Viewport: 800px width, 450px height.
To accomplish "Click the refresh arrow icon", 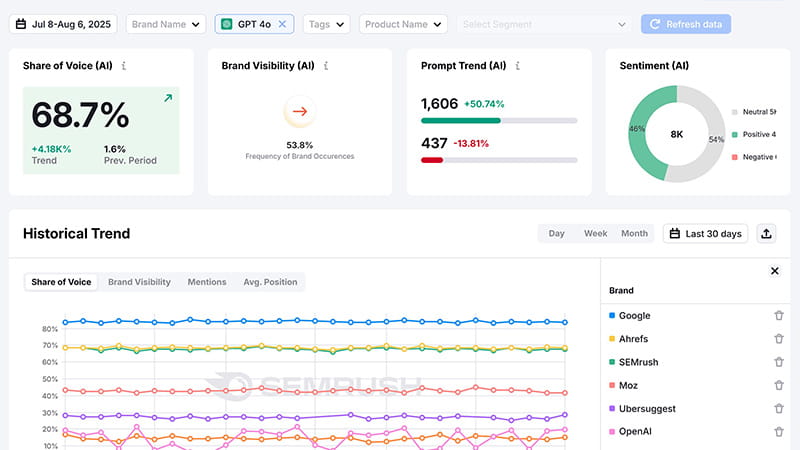I will click(655, 24).
